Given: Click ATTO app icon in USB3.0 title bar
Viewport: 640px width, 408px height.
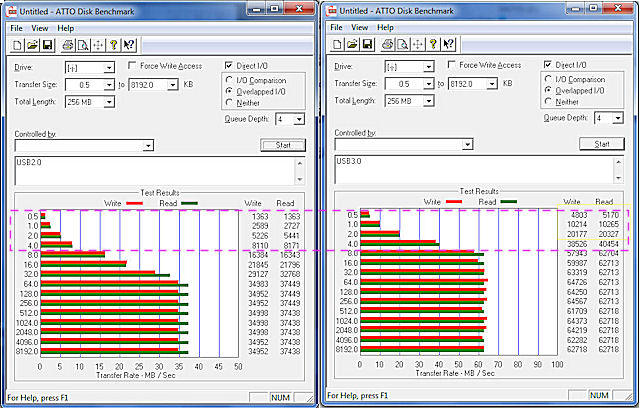Looking at the screenshot, I should coord(332,10).
